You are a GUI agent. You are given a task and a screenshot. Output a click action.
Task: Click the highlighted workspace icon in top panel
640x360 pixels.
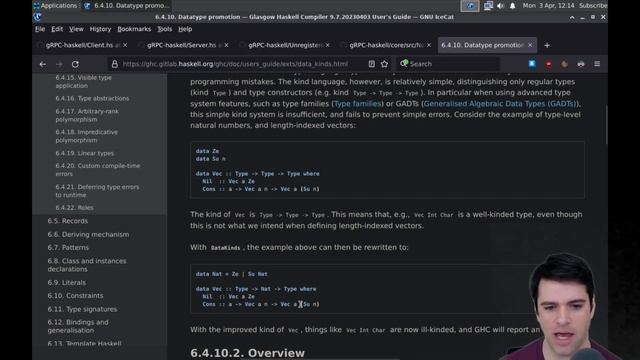470,6
